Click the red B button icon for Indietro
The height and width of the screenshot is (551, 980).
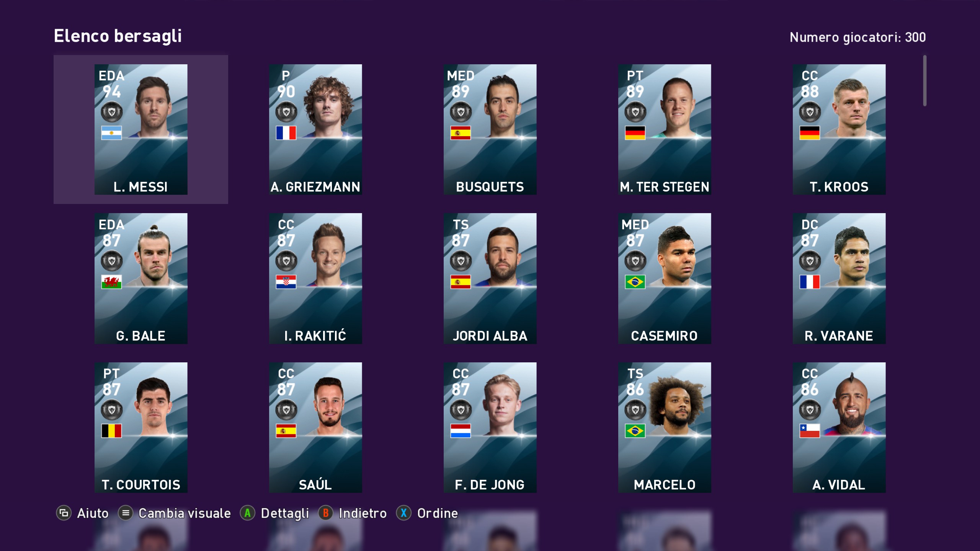(325, 513)
